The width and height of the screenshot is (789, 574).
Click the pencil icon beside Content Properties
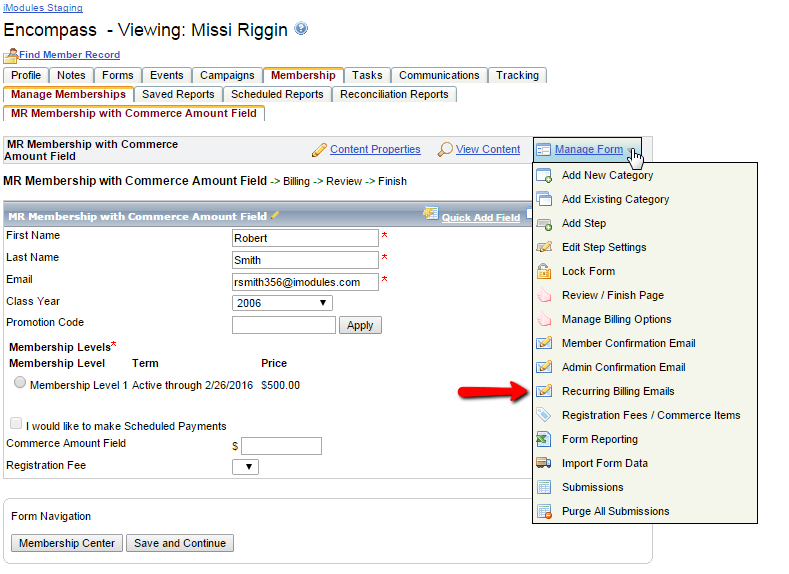pos(319,149)
